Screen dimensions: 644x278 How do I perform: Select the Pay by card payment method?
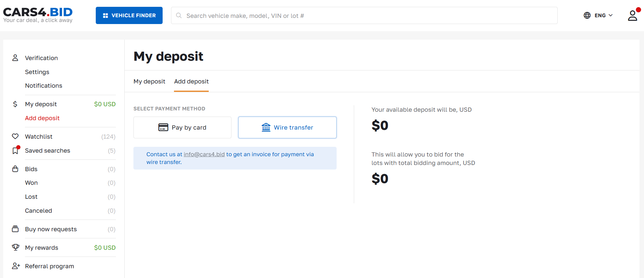point(182,128)
